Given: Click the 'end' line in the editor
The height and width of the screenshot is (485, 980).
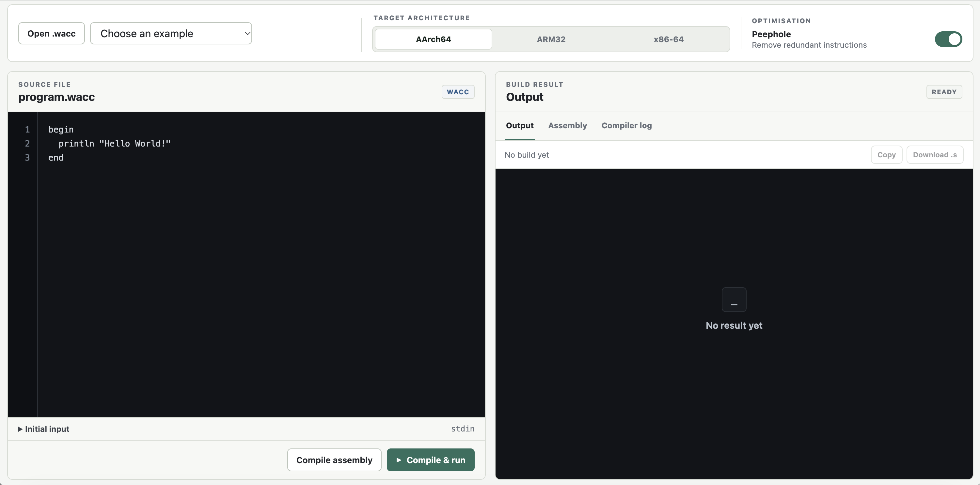Looking at the screenshot, I should click(x=56, y=158).
